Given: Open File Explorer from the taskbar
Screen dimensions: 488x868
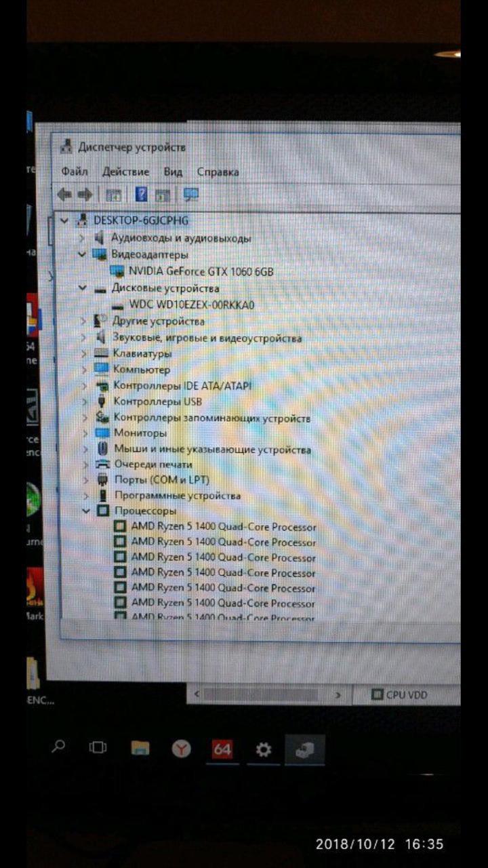Looking at the screenshot, I should 140,749.
